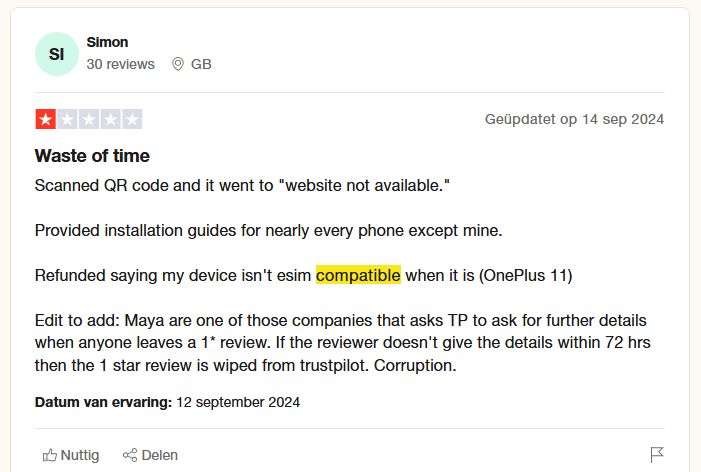Open Simon's reviewer profile name
This screenshot has height=472, width=701.
(x=107, y=42)
